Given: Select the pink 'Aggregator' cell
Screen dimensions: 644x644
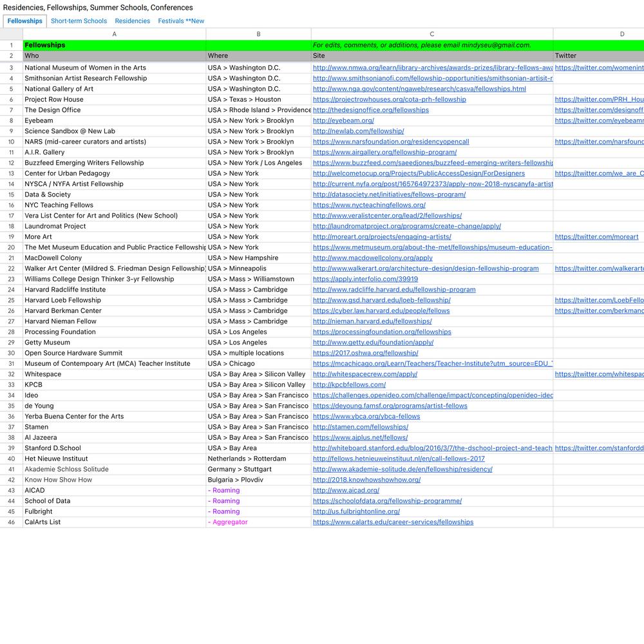Looking at the screenshot, I should coord(258,522).
